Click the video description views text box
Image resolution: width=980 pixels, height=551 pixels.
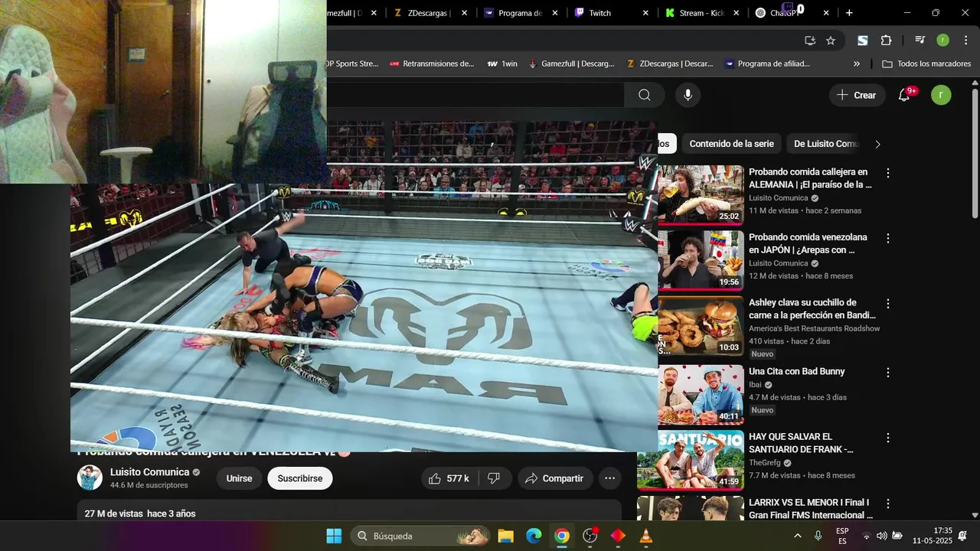pyautogui.click(x=349, y=511)
